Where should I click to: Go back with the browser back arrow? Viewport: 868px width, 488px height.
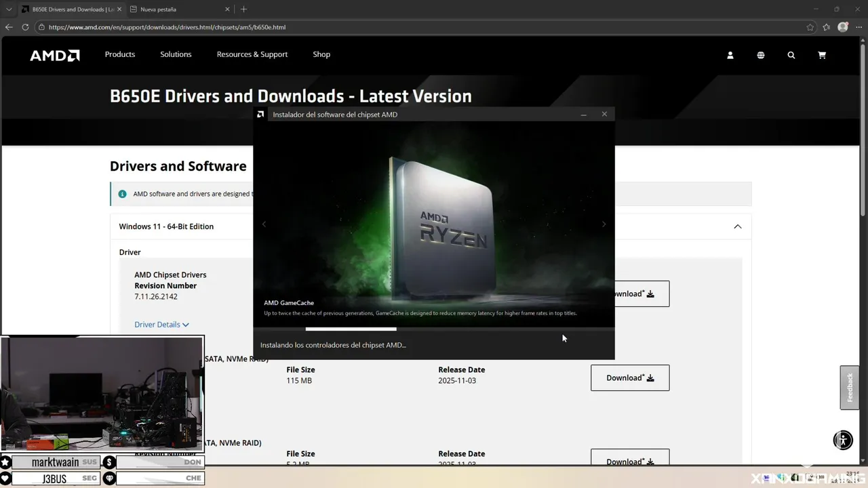click(9, 27)
